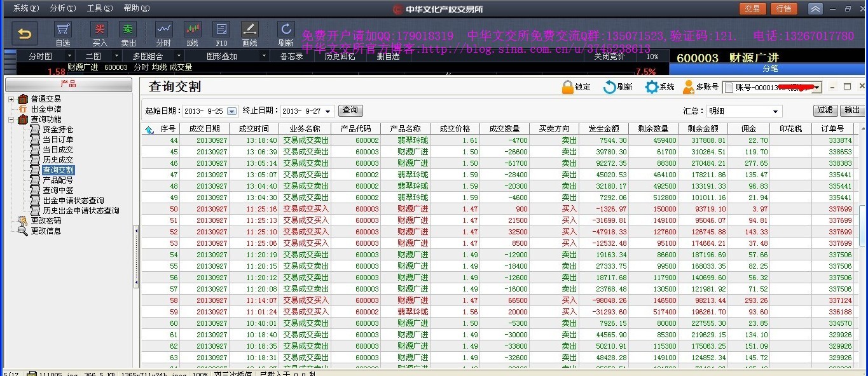Click the top toolbar 刷新 icon
The height and width of the screenshot is (376, 868).
(286, 29)
